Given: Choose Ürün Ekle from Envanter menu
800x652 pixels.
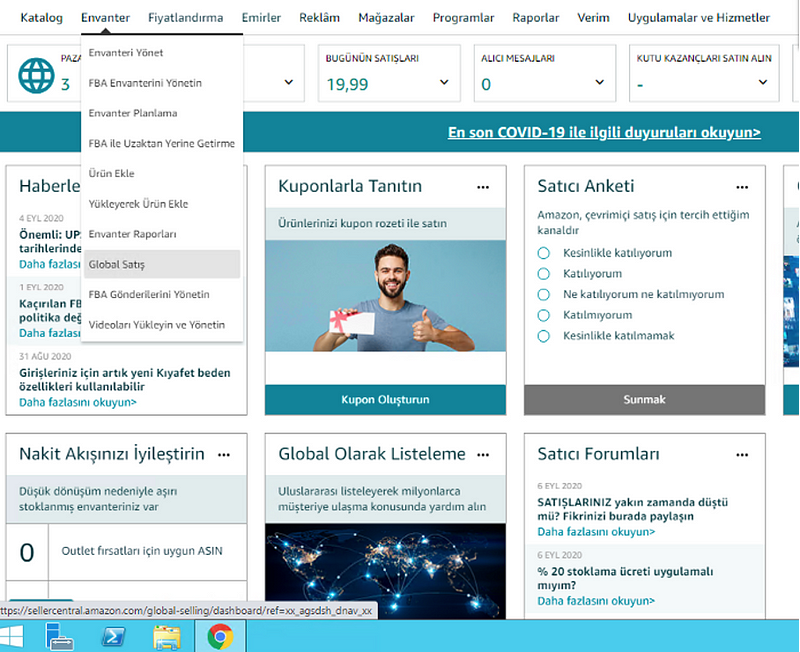Looking at the screenshot, I should [x=162, y=173].
